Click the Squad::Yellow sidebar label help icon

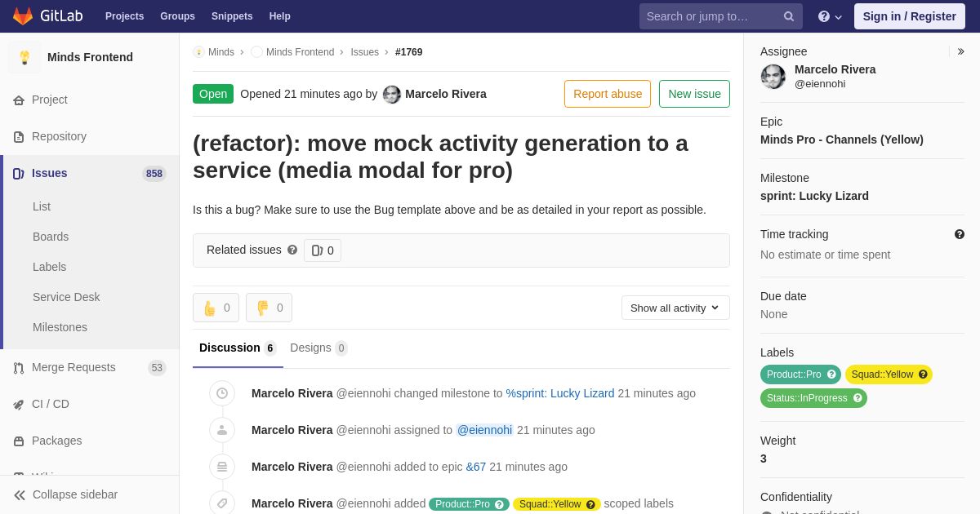[923, 374]
